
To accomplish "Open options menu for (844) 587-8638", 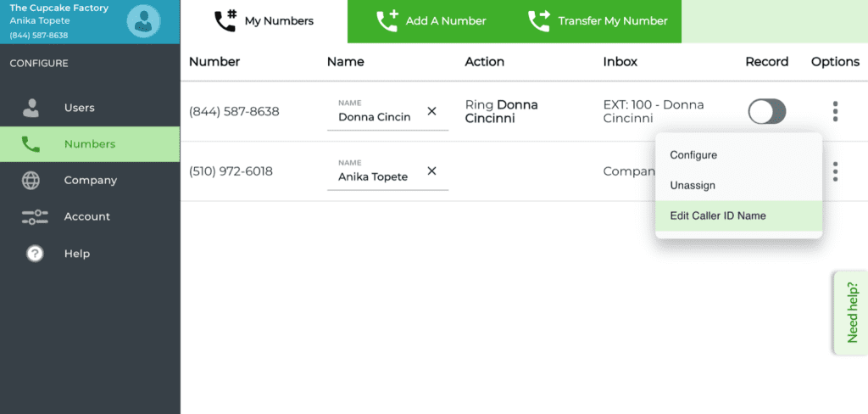I will click(x=835, y=111).
